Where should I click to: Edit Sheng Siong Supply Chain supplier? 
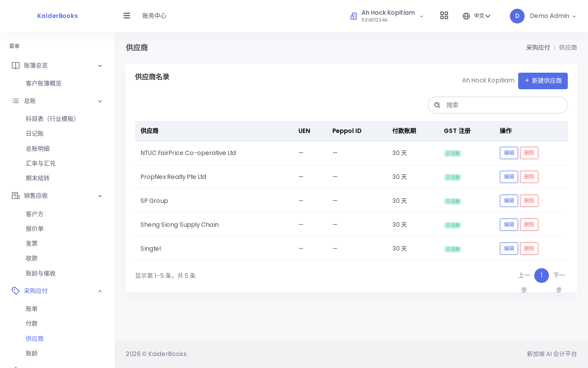pyautogui.click(x=509, y=225)
